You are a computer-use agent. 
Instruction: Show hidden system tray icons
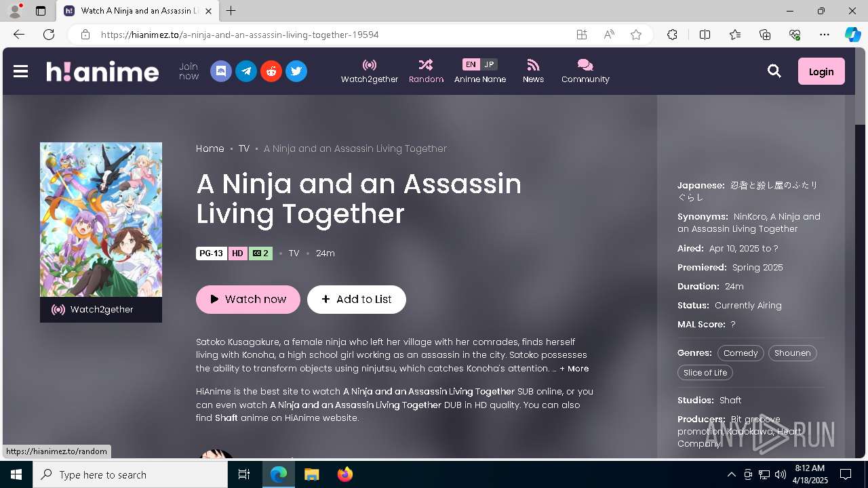coord(731,474)
